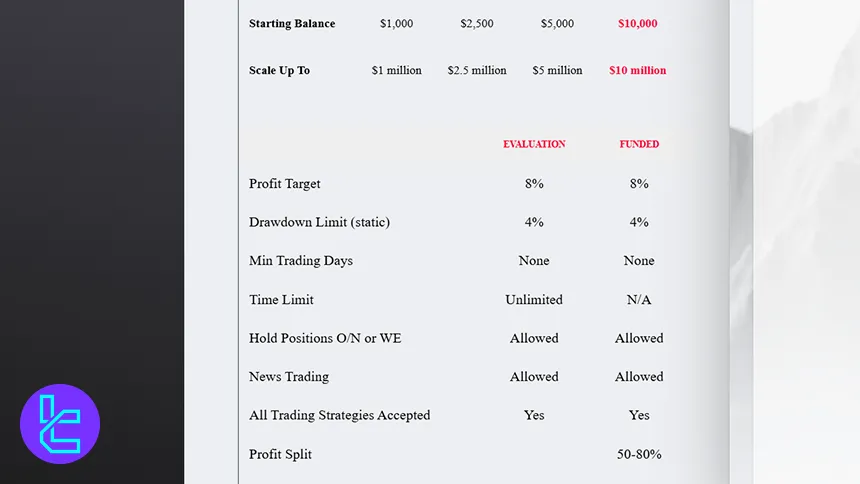This screenshot has width=860, height=484.
Task: Click the Unlimited time limit value
Action: click(534, 300)
